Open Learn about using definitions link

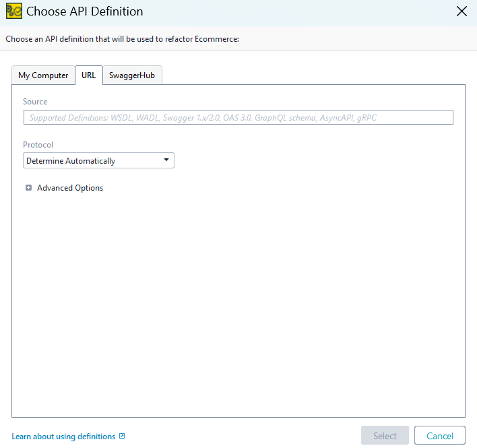click(63, 437)
